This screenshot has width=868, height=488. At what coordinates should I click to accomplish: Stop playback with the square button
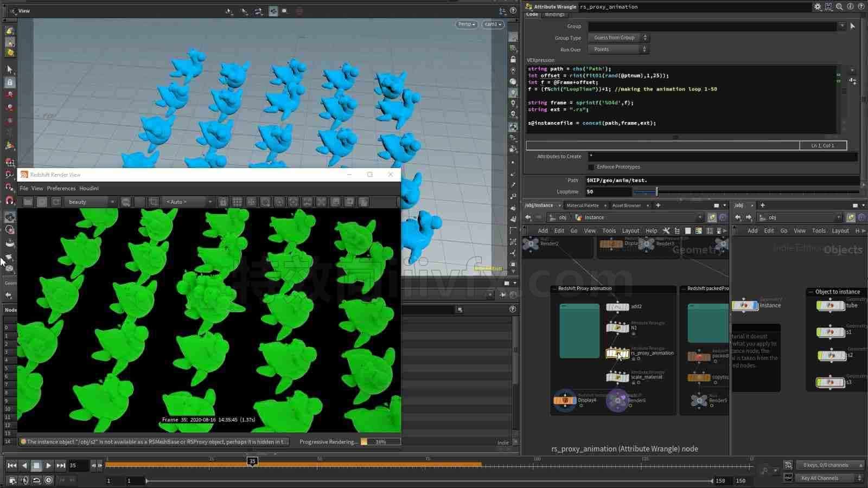tap(36, 465)
